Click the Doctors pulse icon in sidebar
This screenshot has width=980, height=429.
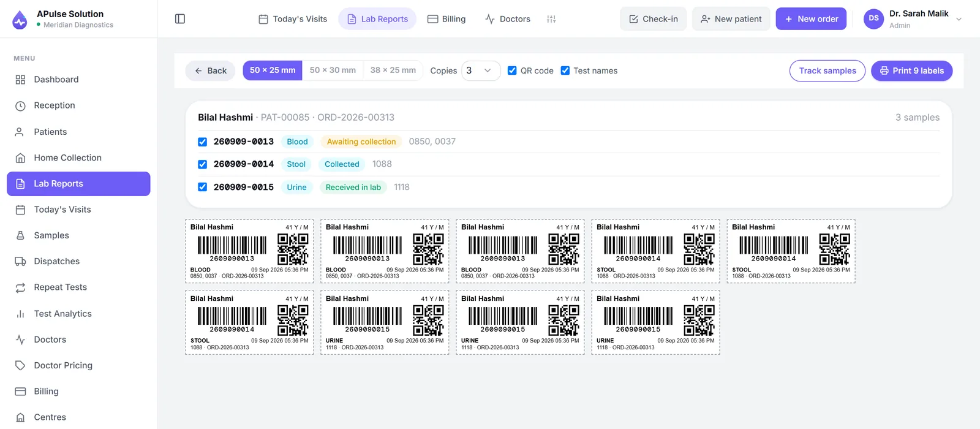pos(20,340)
